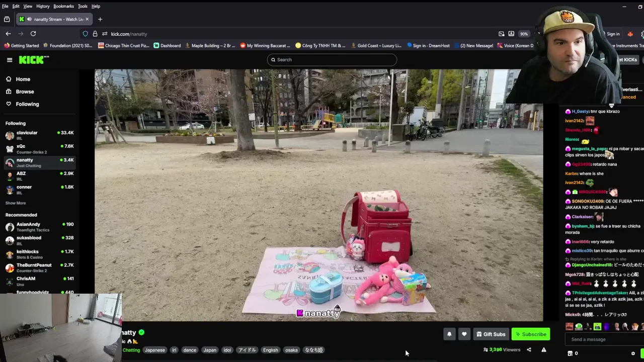Open chat settings gear icon
This screenshot has height=362, width=644.
click(x=633, y=353)
